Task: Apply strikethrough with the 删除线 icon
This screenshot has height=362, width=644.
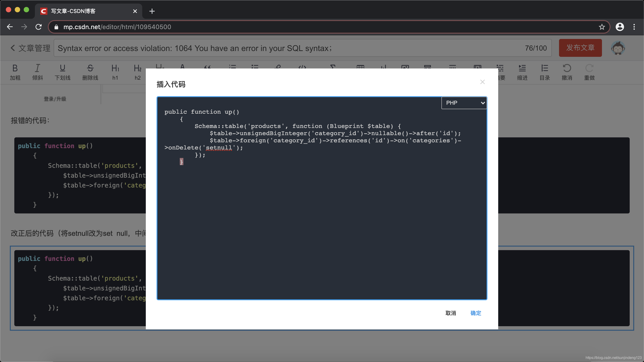Action: tap(90, 72)
